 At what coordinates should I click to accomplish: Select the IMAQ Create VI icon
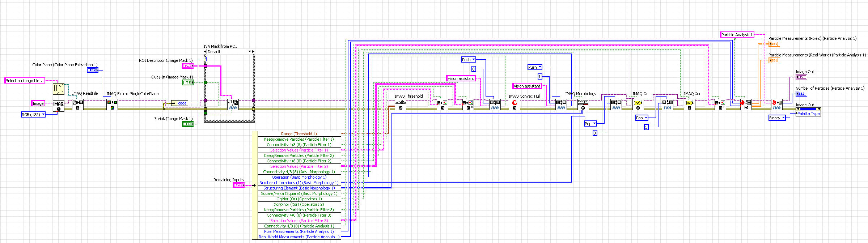pyautogui.click(x=58, y=106)
